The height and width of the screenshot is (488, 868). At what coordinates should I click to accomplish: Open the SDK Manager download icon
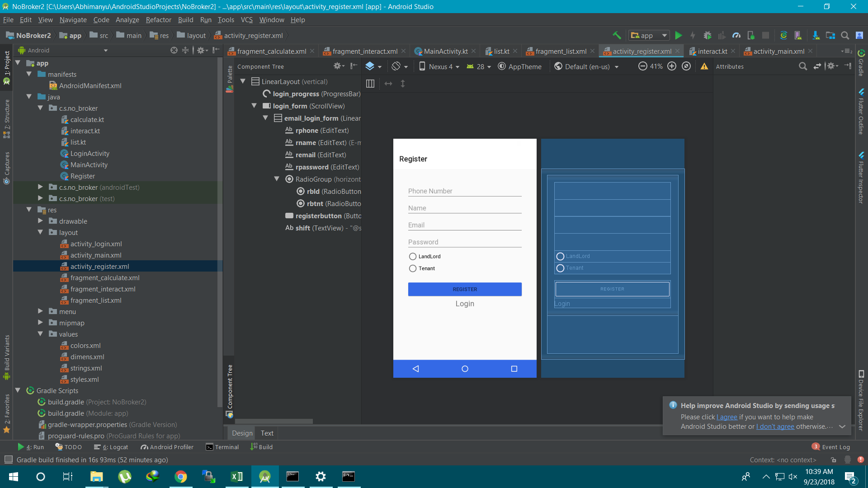[x=816, y=35]
